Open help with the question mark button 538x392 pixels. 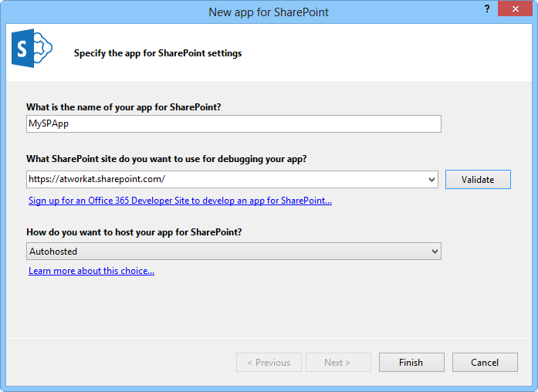click(x=486, y=8)
